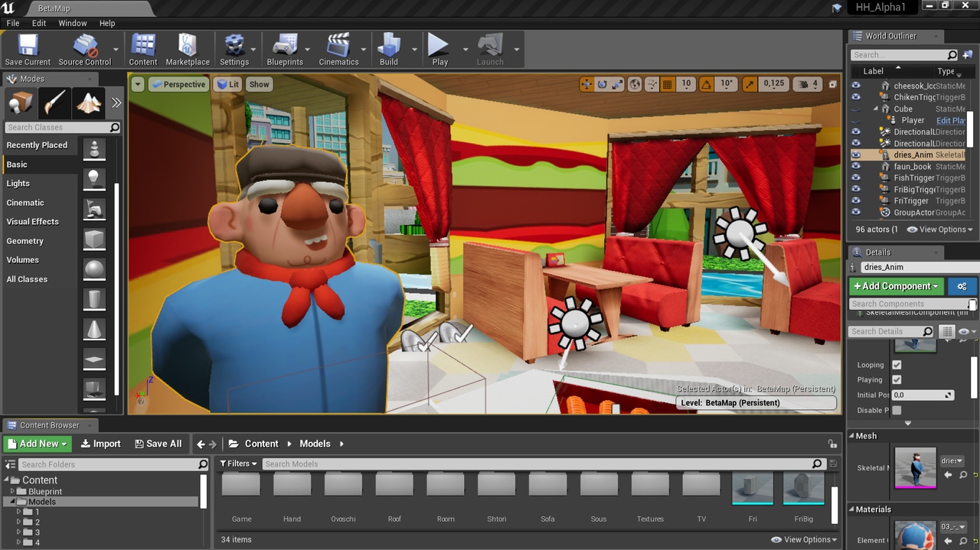Click the Cinematics toolbar icon
Image resolution: width=980 pixels, height=550 pixels.
coord(338,50)
